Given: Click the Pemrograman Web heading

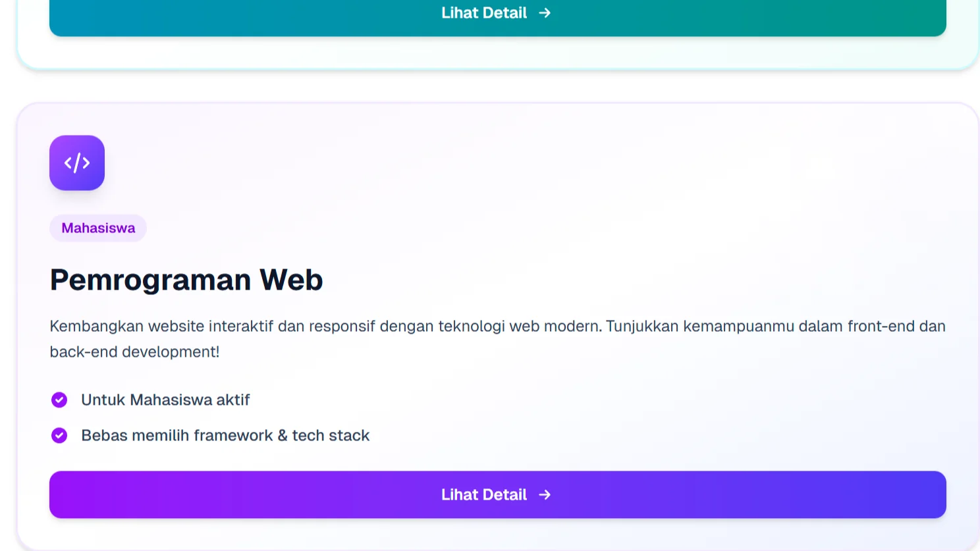Looking at the screenshot, I should click(x=186, y=280).
